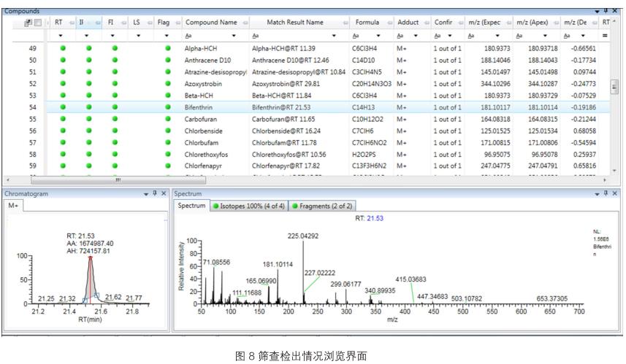Click the RT status dot for Alpha-HCH
This screenshot has width=626, height=364.
point(64,48)
